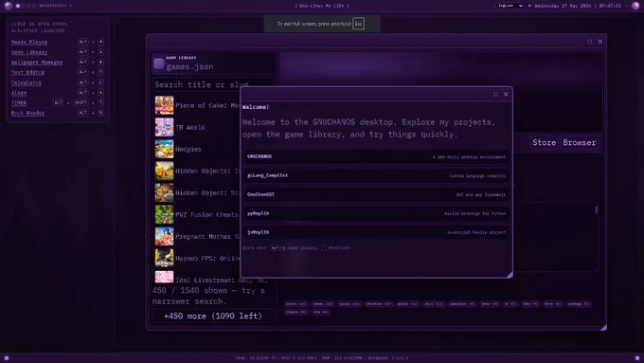644x363 pixels.
Task: Click the Esc key hint in fullscreen notice
Action: 359,24
